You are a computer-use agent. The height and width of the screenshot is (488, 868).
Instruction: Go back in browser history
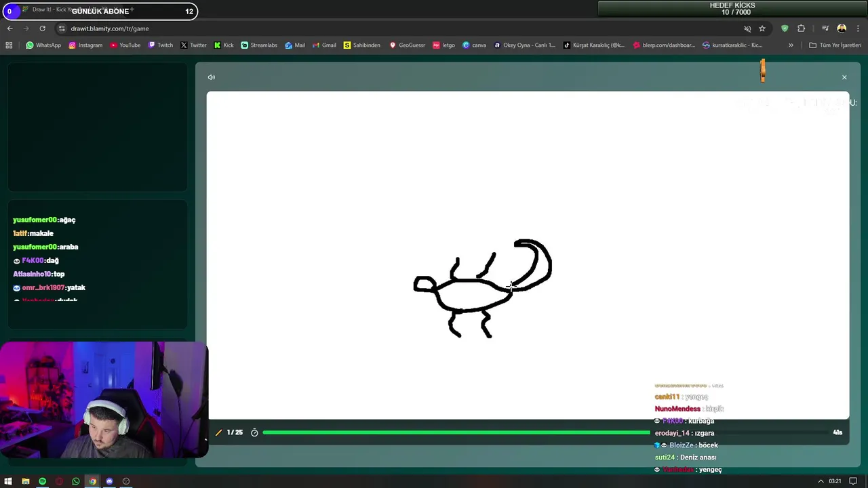coord(9,28)
